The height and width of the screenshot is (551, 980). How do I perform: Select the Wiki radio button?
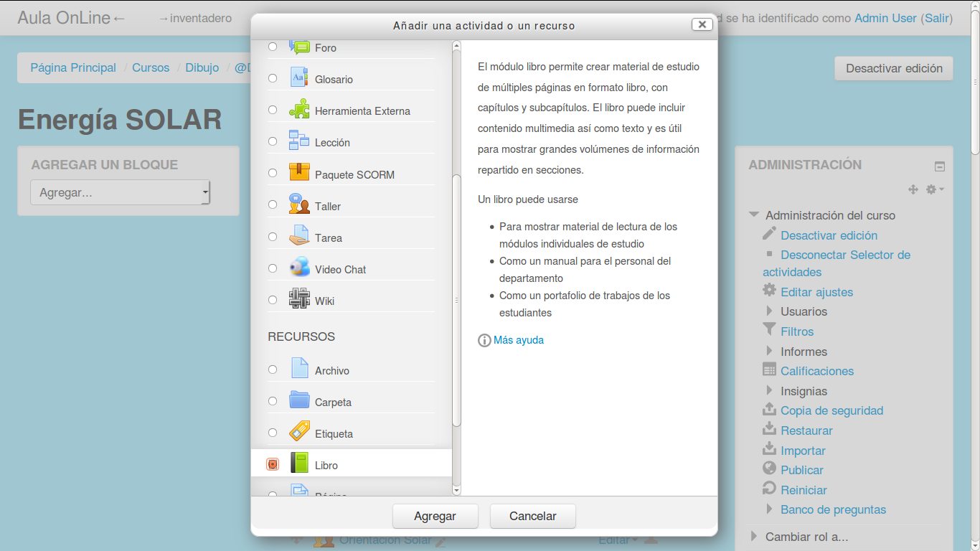coord(273,299)
